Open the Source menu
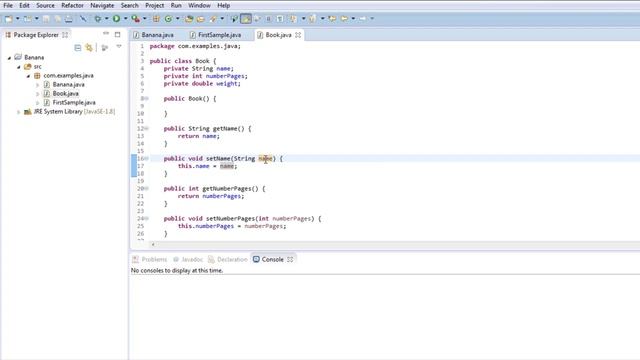This screenshot has height=360, width=640. (x=45, y=5)
